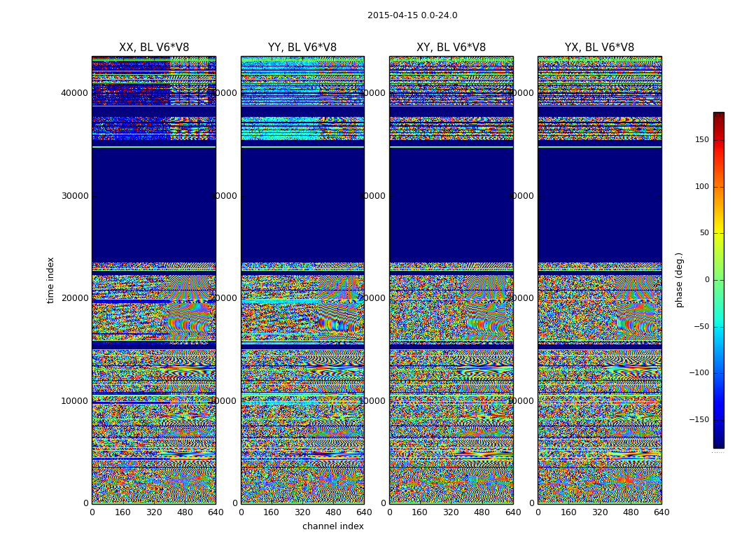The height and width of the screenshot is (560, 735).
Task: Click colorbar tick label 0
Action: pos(707,280)
